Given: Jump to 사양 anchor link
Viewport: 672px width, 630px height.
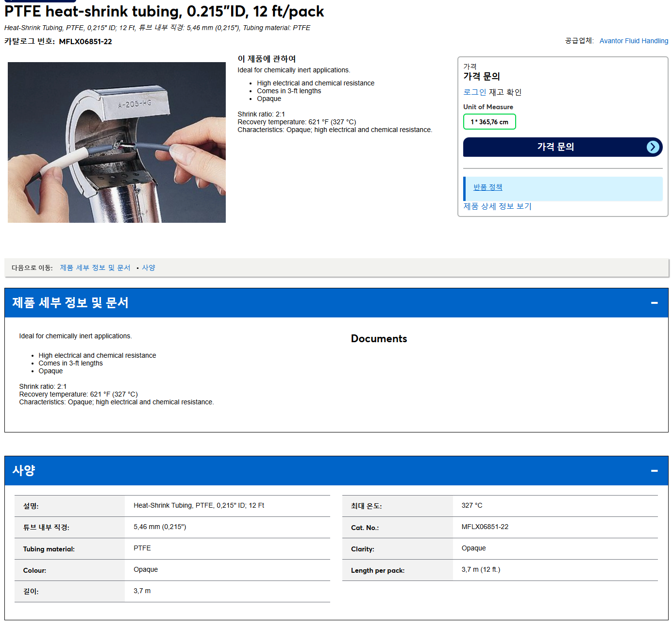Looking at the screenshot, I should pos(149,268).
